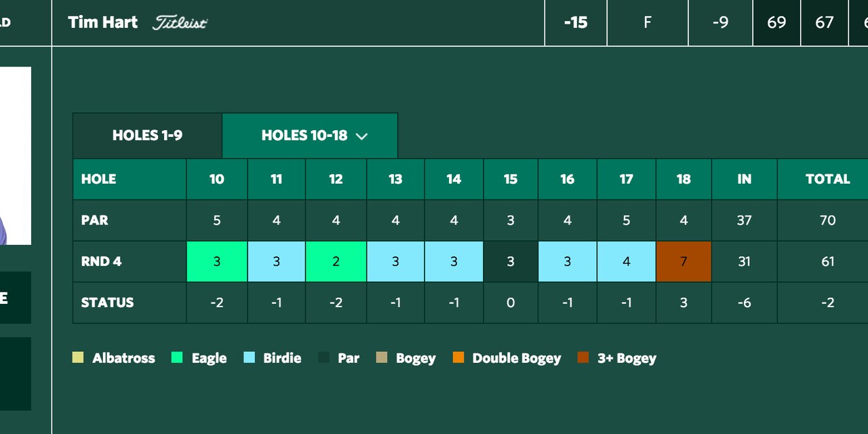Viewport: 868px width, 434px height.
Task: Click the -15 total score cell
Action: tap(575, 22)
